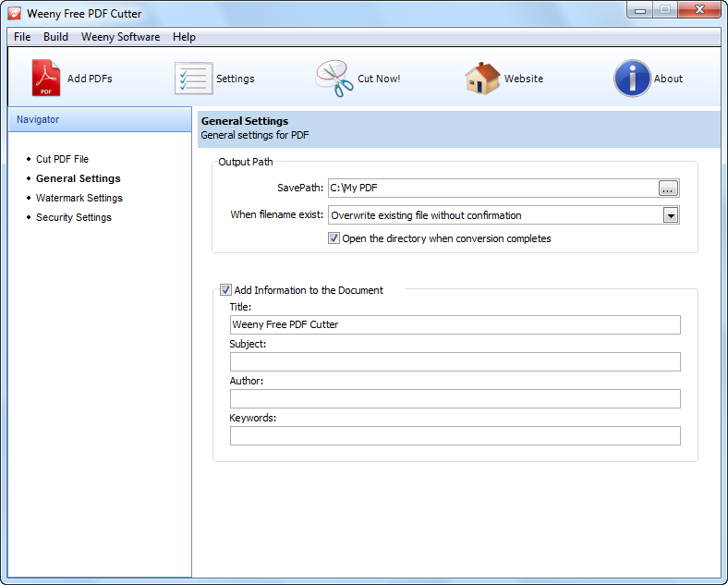This screenshot has width=728, height=585.
Task: Minimize the Weeny Free PDF Cutter window
Action: [640, 10]
